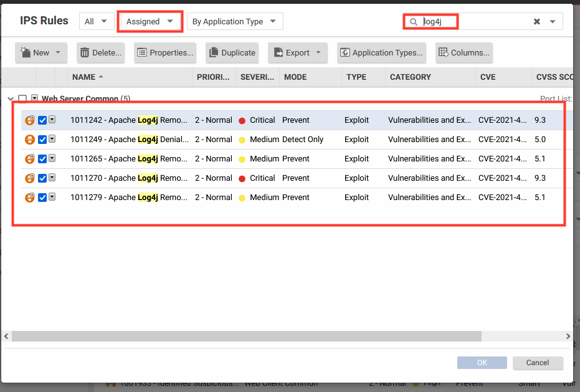Click the CVE cell for rule 1011265
The width and height of the screenshot is (580, 392).
point(502,159)
